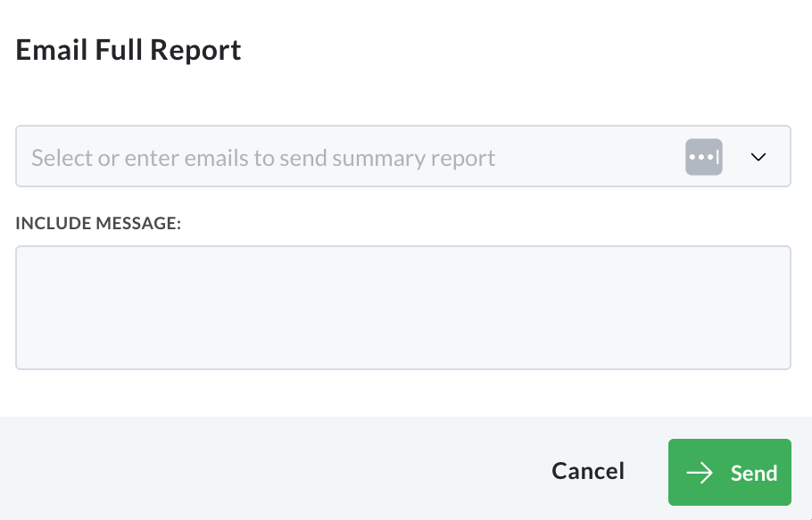Click the email recipients input field
Image resolution: width=812 pixels, height=520 pixels.
click(403, 156)
